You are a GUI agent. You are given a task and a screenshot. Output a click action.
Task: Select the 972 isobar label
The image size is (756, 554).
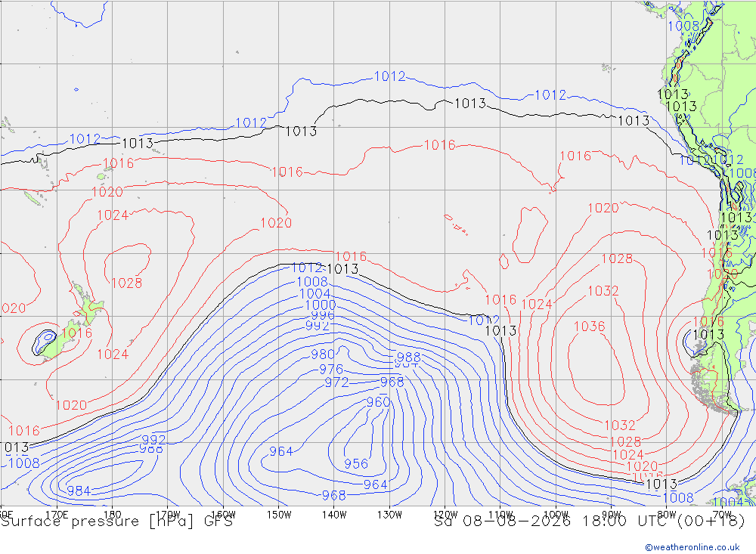(336, 382)
